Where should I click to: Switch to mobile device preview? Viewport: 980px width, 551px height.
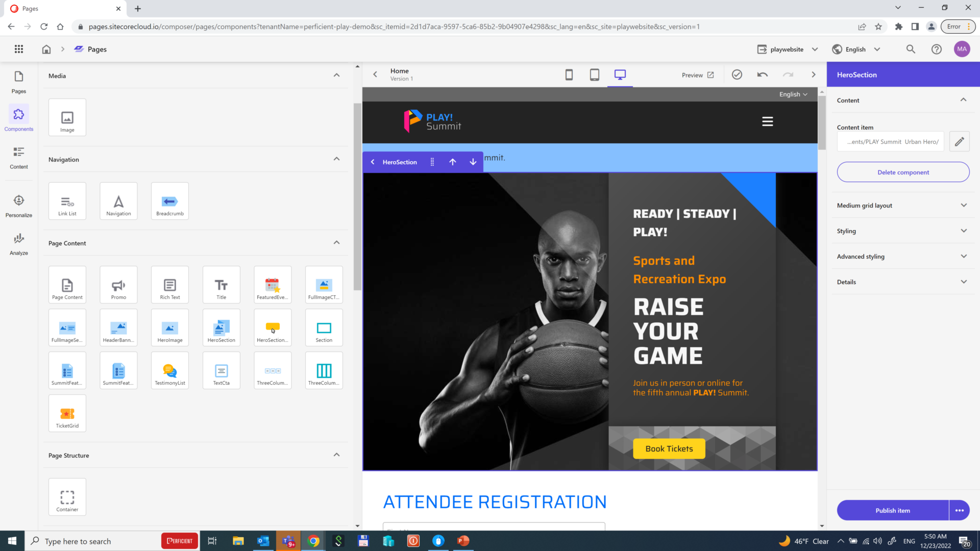(569, 75)
